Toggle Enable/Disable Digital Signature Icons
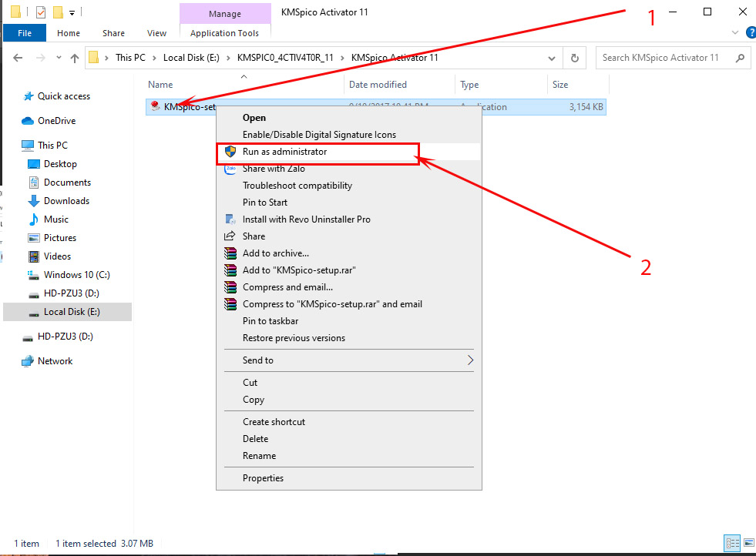This screenshot has height=556, width=756. pos(319,135)
